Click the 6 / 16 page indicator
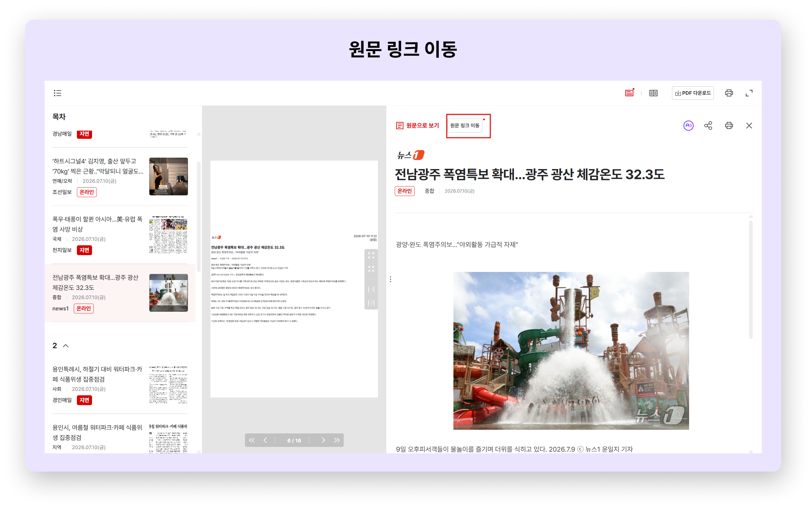 coord(294,440)
